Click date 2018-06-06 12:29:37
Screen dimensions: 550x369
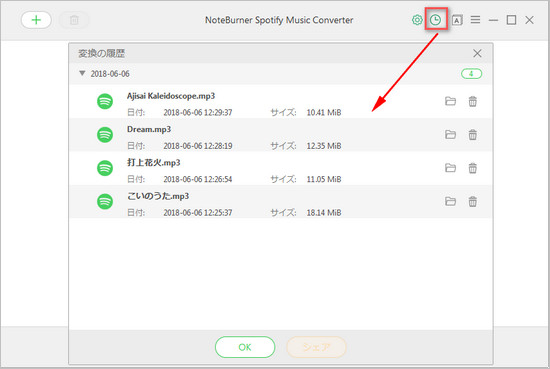click(x=198, y=113)
